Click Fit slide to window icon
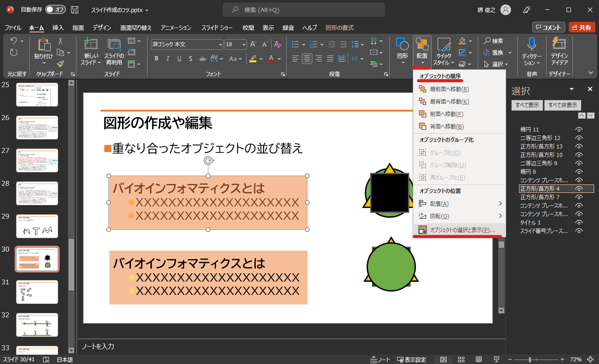The height and width of the screenshot is (364, 599). tap(591, 359)
